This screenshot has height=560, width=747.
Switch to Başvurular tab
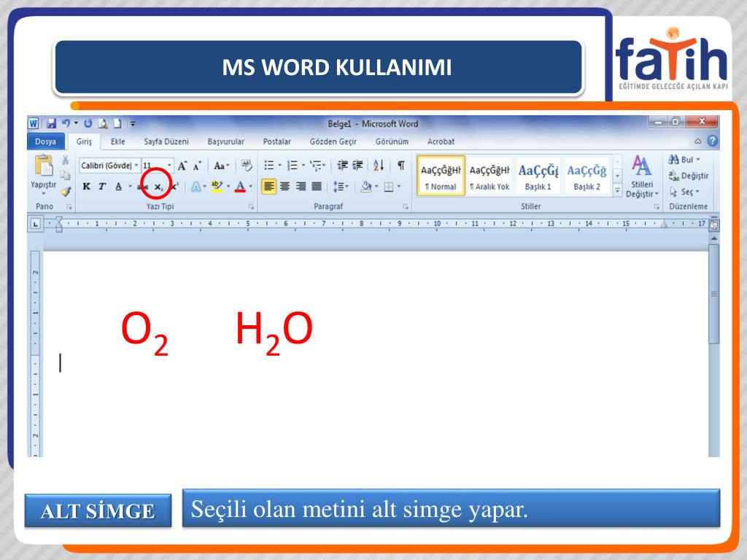pos(226,141)
